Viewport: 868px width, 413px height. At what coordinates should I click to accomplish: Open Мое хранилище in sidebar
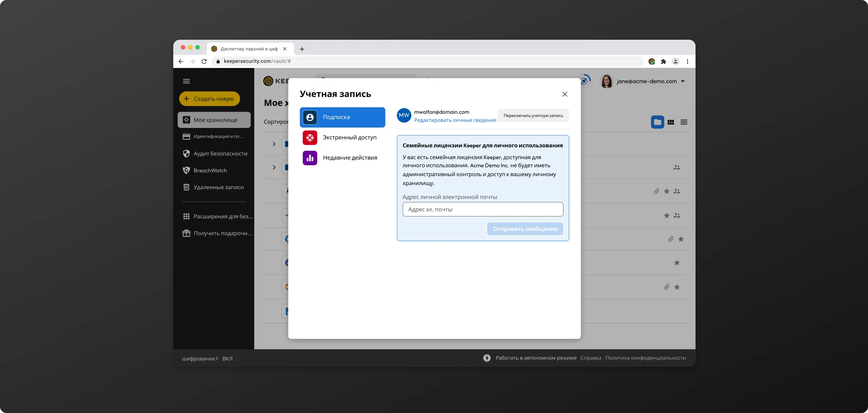[214, 120]
